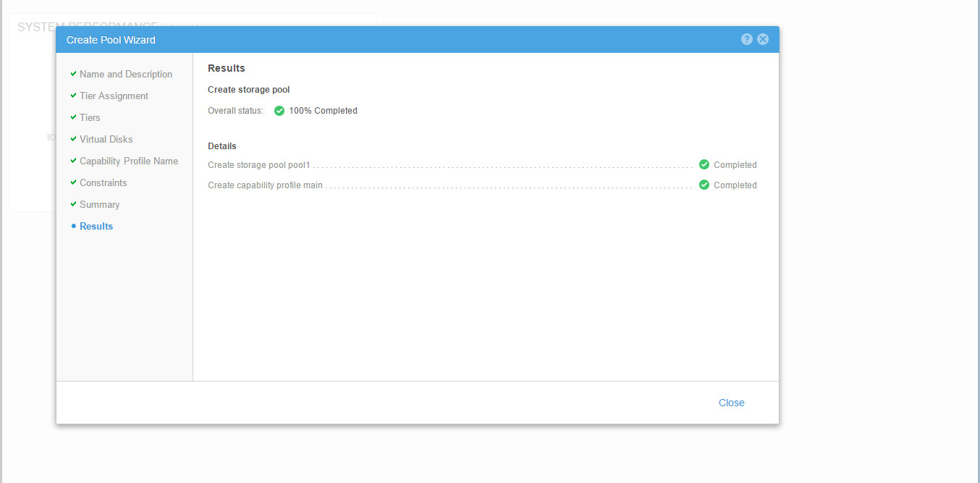The image size is (980, 483).
Task: Click the Results heading
Action: tap(227, 68)
